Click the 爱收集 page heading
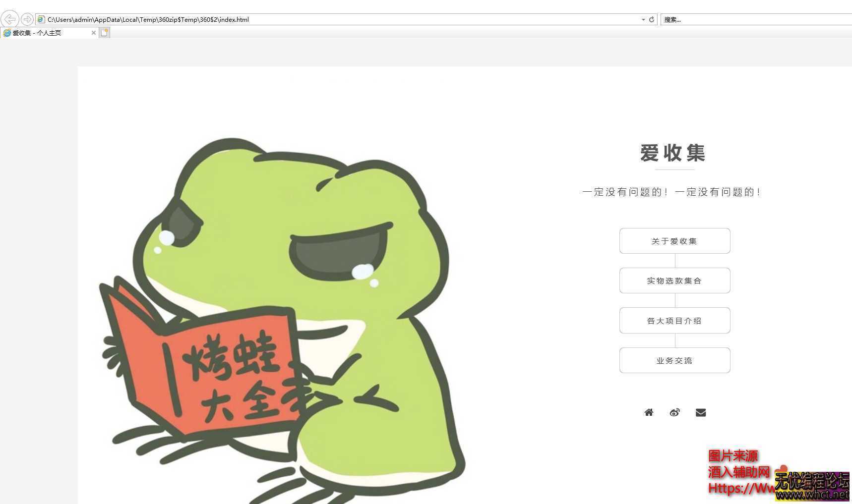 (x=672, y=153)
